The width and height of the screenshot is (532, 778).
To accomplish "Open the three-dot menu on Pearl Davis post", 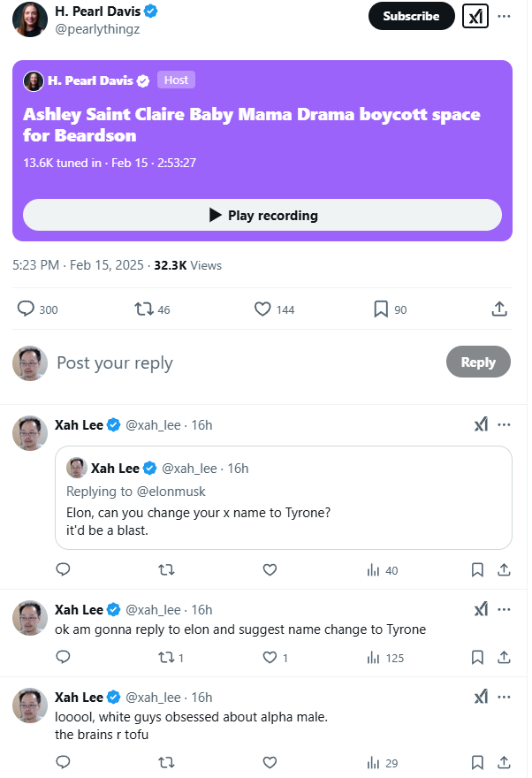I will pyautogui.click(x=504, y=16).
